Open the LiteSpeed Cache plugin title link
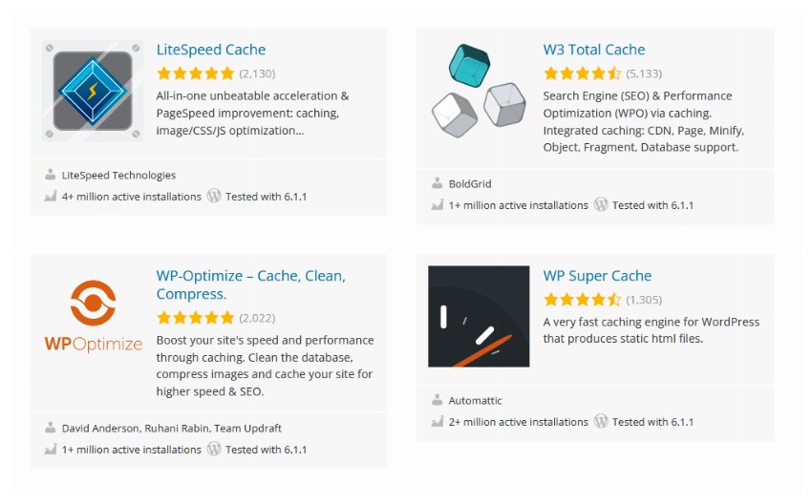This screenshot has width=812, height=504. 211,50
